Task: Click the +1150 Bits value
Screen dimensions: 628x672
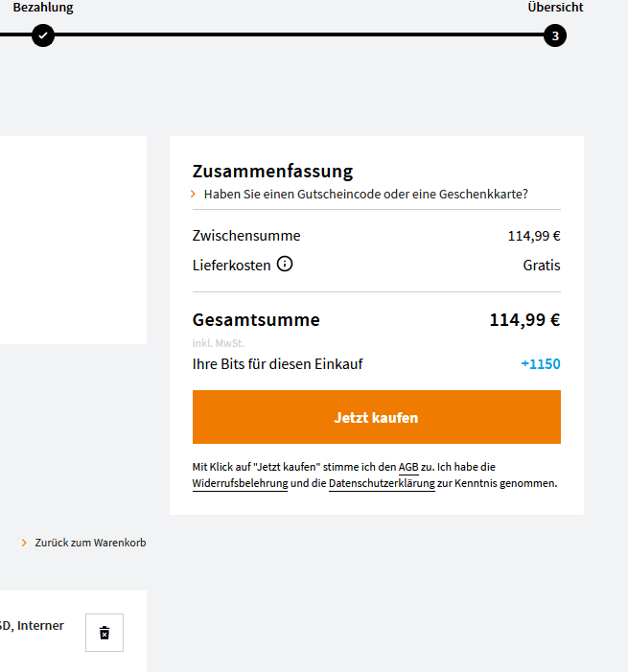Action: 541,364
